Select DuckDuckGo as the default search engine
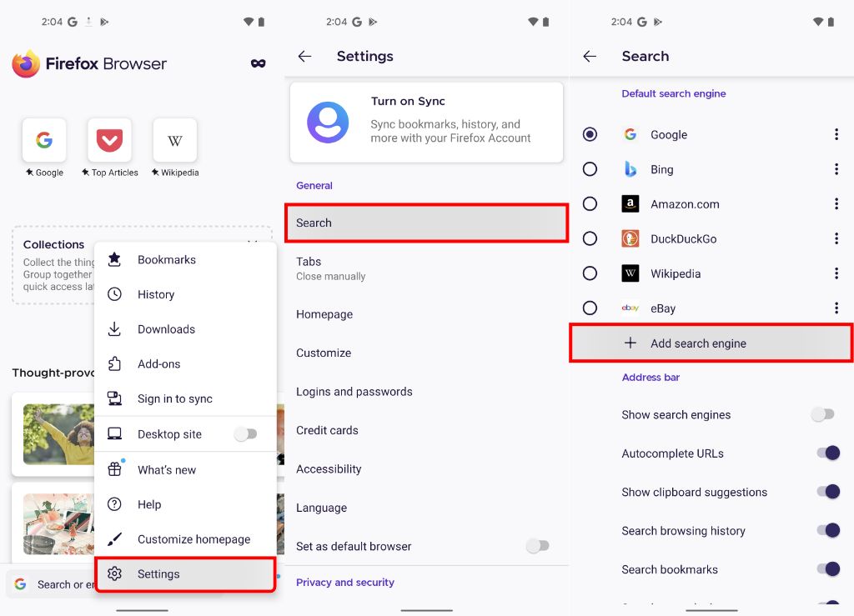This screenshot has height=616, width=854. pyautogui.click(x=590, y=238)
